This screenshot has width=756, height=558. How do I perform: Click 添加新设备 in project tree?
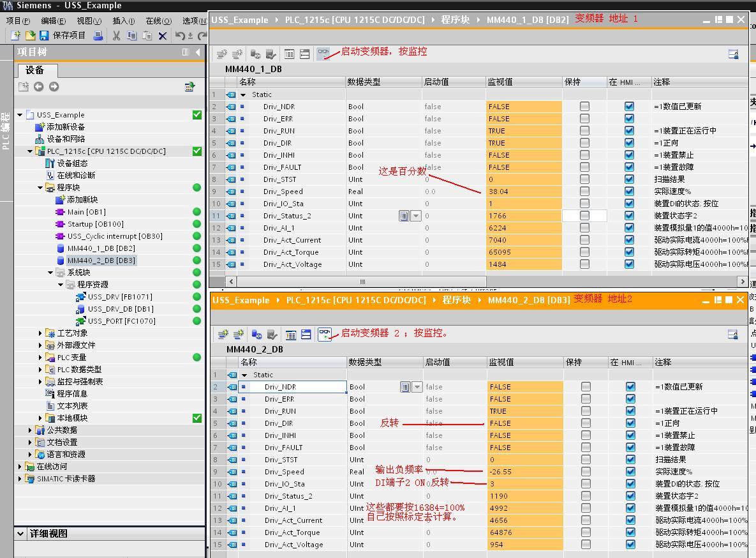coord(66,127)
